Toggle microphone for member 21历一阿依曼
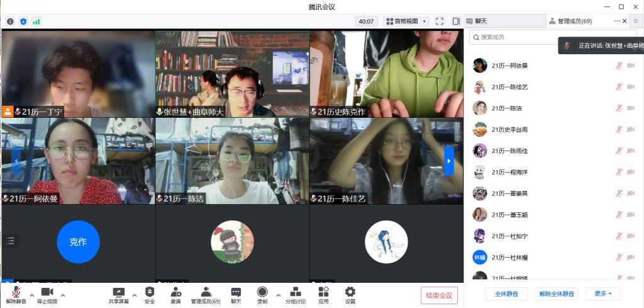 619,66
